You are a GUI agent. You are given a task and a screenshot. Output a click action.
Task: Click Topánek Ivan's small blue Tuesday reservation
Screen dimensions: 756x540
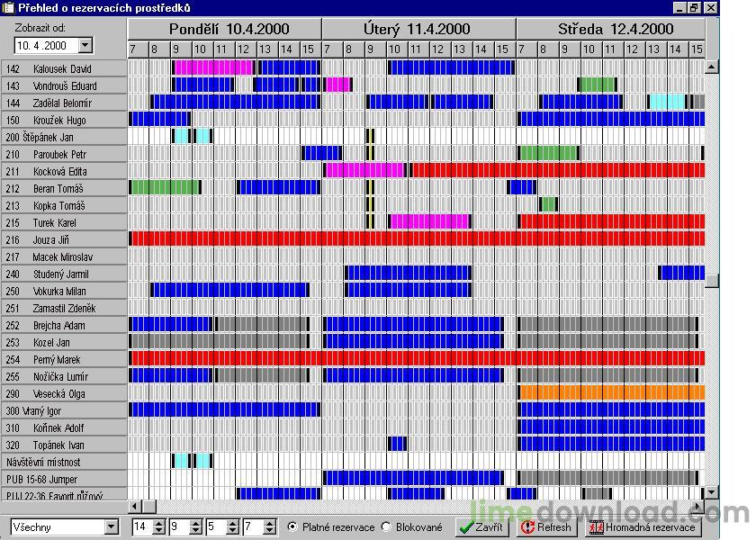coord(397,444)
